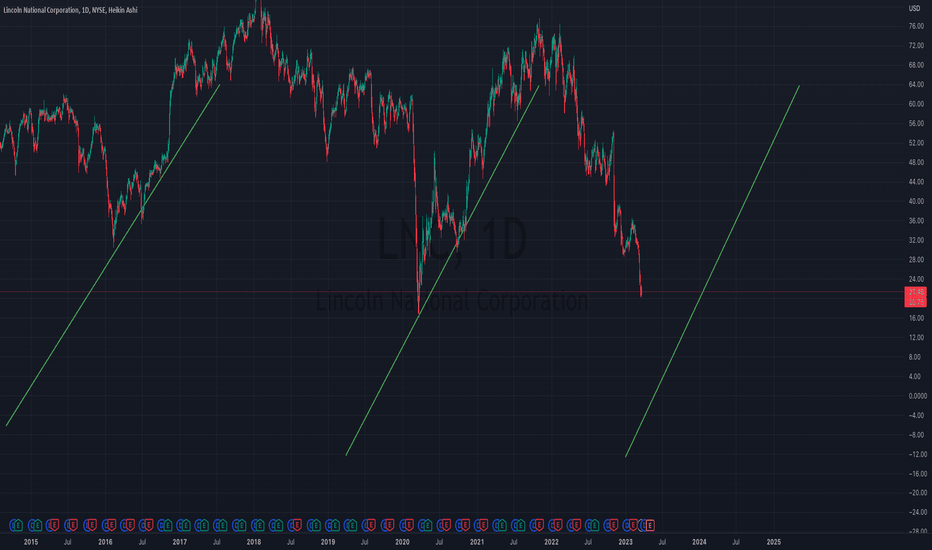932x550 pixels.
Task: Select the green trendline starting near 2019
Action: tap(442, 271)
